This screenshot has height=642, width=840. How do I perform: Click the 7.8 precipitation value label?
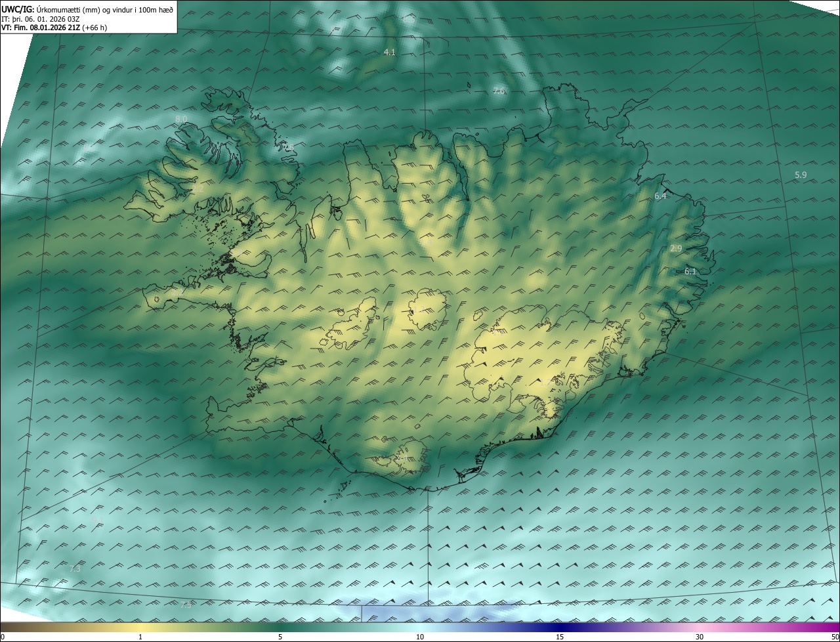289,146
